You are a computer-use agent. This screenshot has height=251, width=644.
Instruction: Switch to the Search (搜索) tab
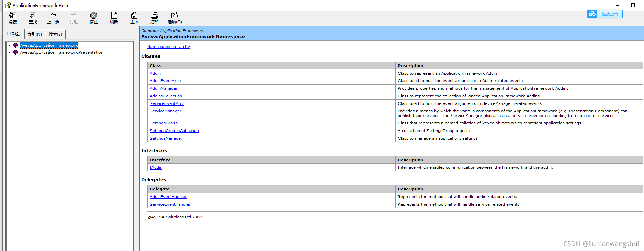[x=55, y=34]
